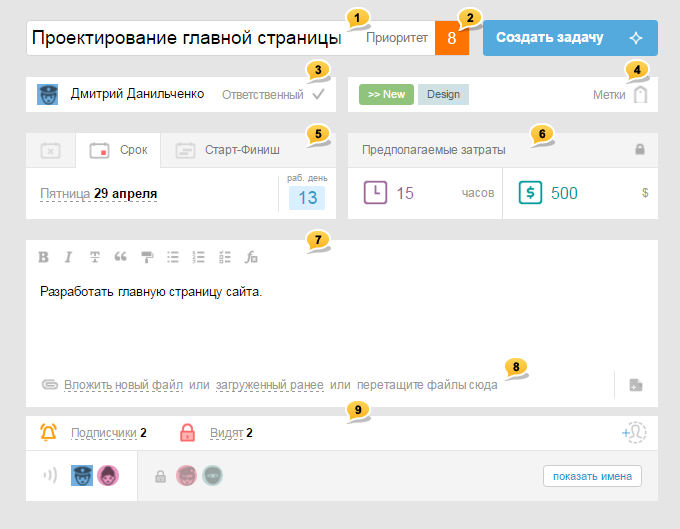Switch to the Старт-Финиш tab
680x529 pixels.
228,150
